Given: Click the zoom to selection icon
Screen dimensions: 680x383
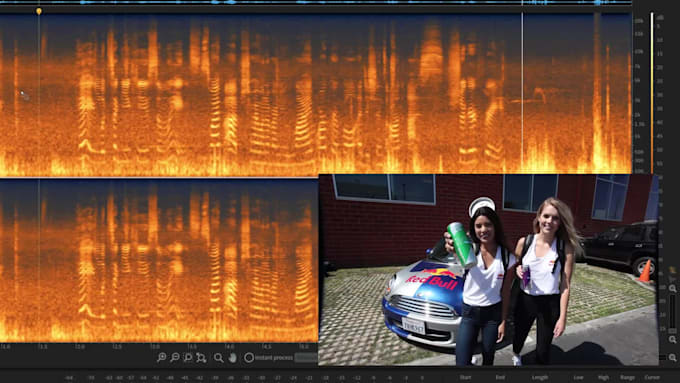Looking at the screenshot, I should (x=188, y=357).
